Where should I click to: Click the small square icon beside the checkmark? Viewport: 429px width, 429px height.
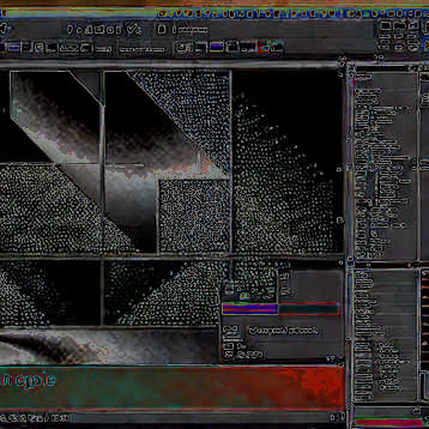[x=161, y=30]
